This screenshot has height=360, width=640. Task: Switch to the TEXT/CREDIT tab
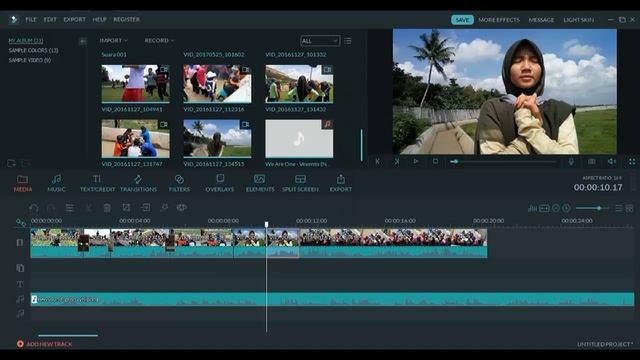(98, 183)
